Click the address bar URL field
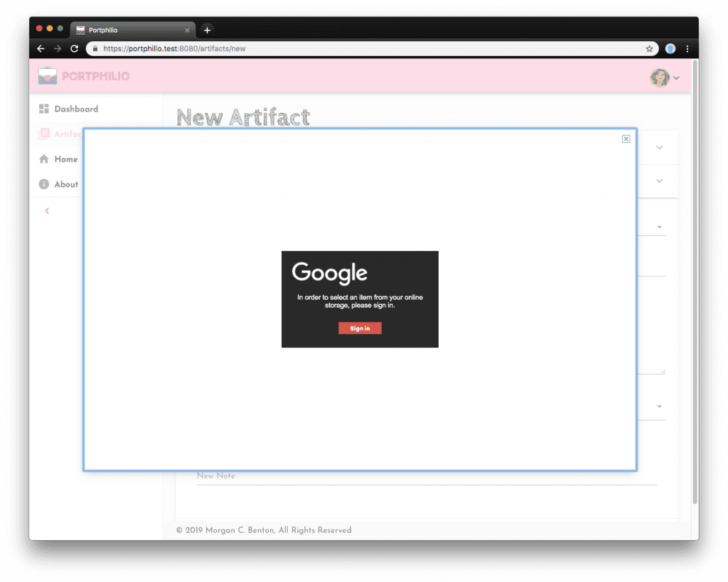The image size is (728, 582). coord(372,49)
